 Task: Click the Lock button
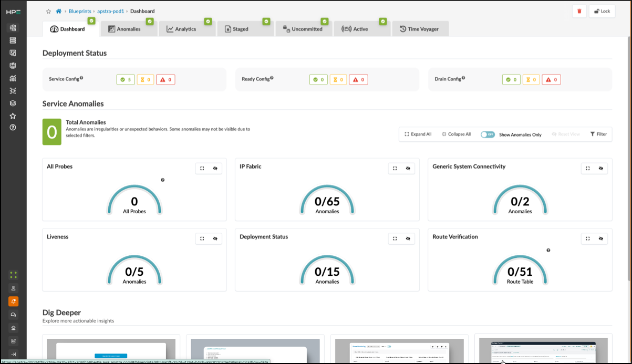(x=602, y=11)
